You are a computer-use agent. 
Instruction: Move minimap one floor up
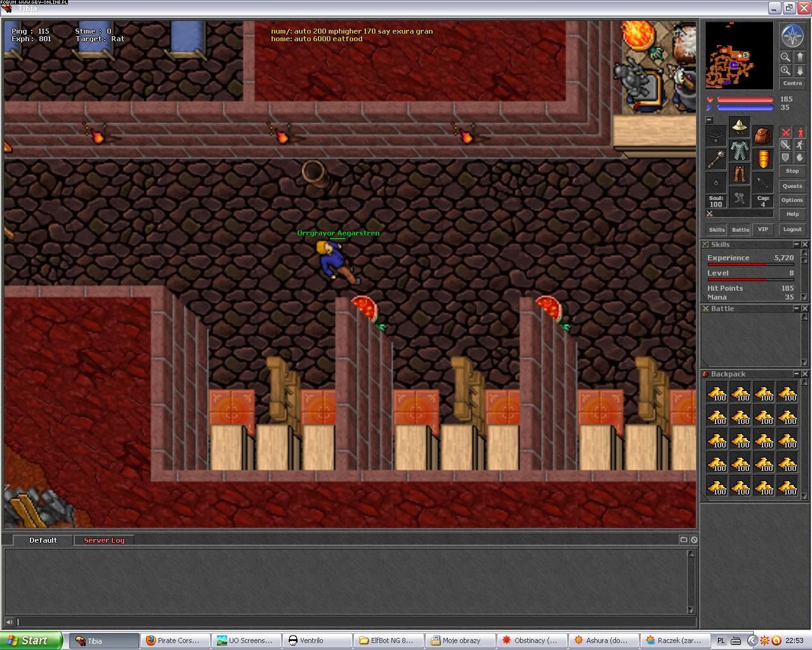(x=799, y=56)
